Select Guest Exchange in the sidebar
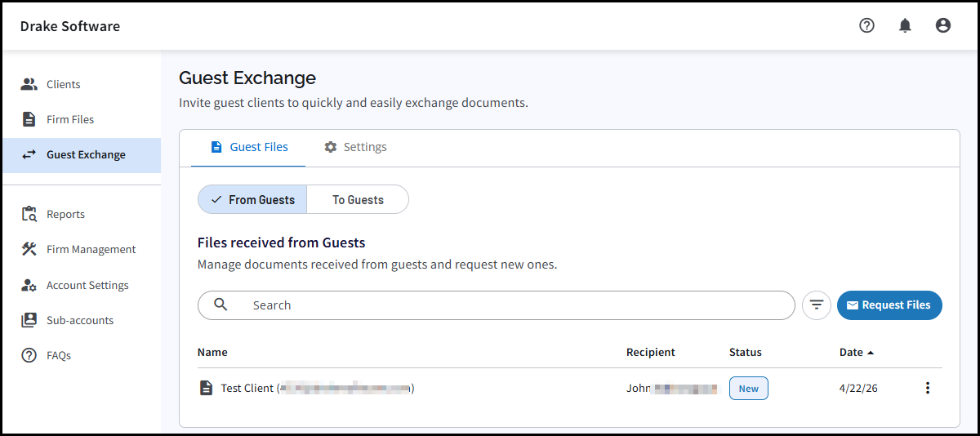Viewport: 980px width, 436px height. click(85, 154)
